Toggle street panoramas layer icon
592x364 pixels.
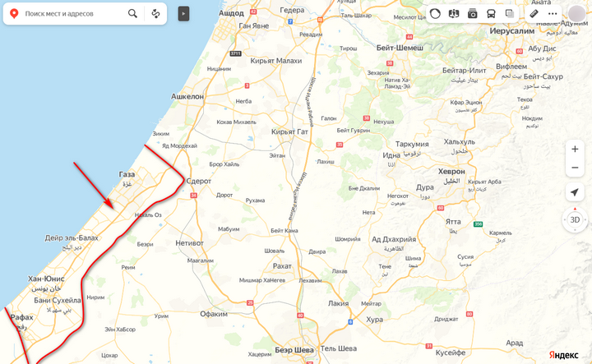pos(453,14)
